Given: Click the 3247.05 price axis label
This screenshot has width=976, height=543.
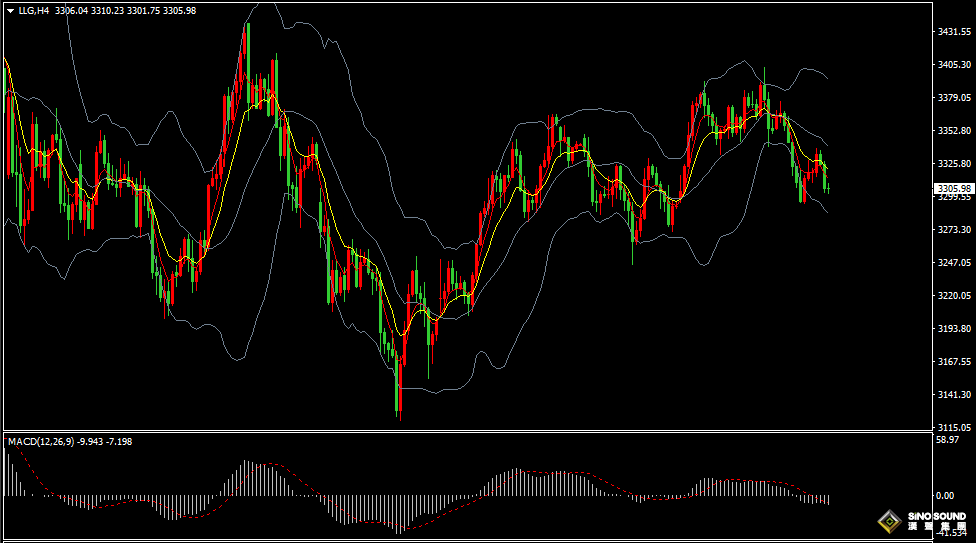Looking at the screenshot, I should (954, 263).
